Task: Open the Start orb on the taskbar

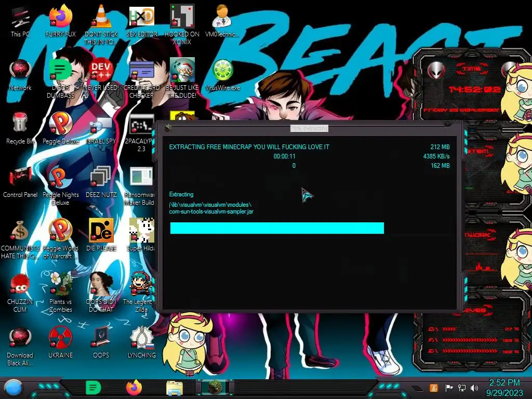Action: coord(14,389)
